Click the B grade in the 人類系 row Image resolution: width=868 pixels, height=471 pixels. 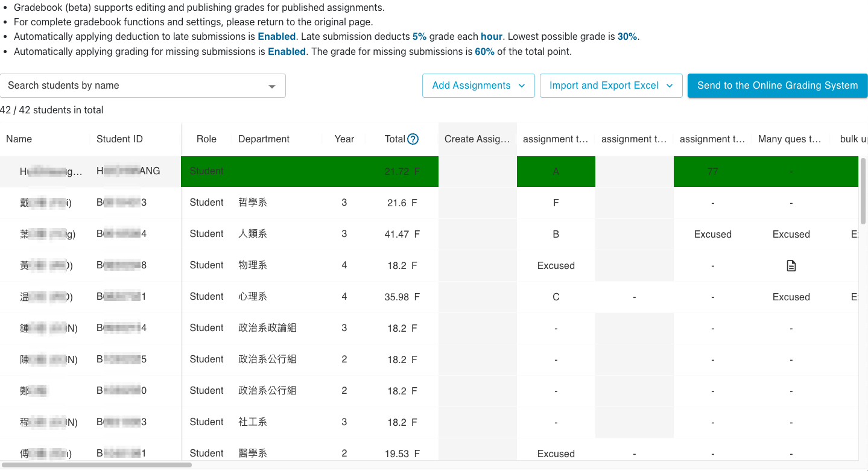[x=556, y=234]
